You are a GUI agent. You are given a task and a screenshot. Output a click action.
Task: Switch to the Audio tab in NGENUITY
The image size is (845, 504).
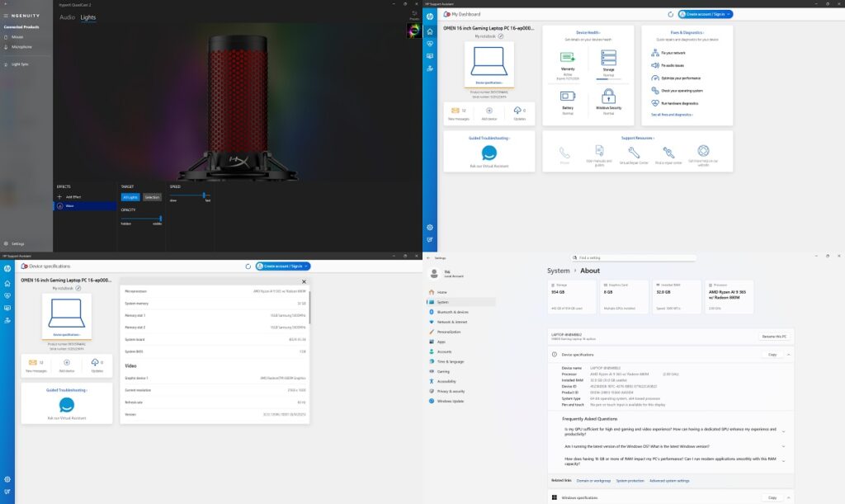[67, 17]
